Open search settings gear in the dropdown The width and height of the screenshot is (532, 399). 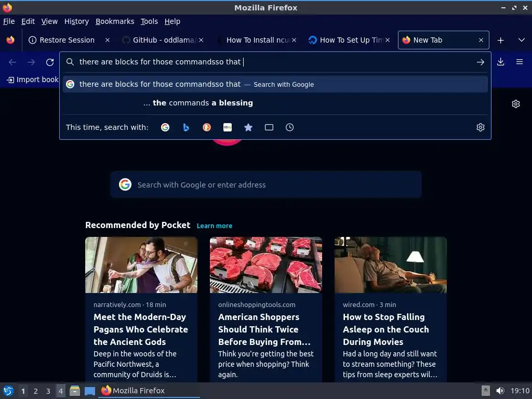click(481, 127)
